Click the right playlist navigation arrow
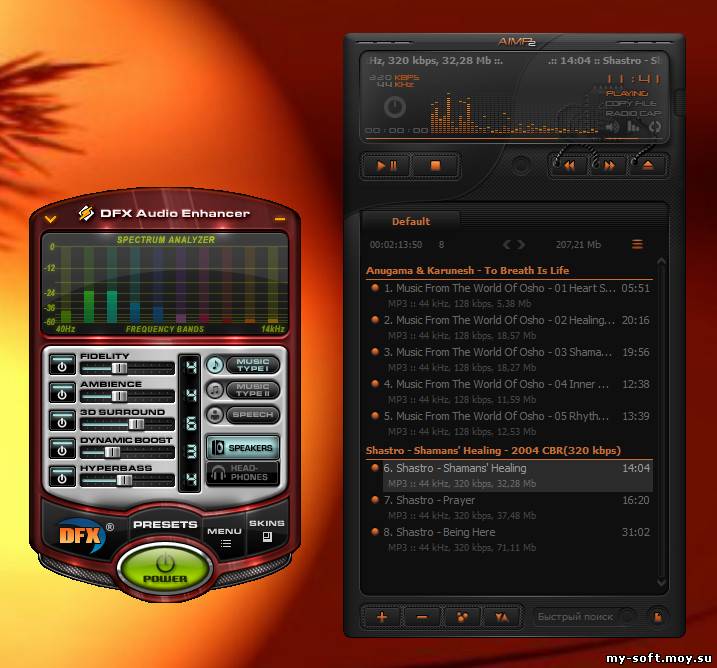 pyautogui.click(x=521, y=245)
